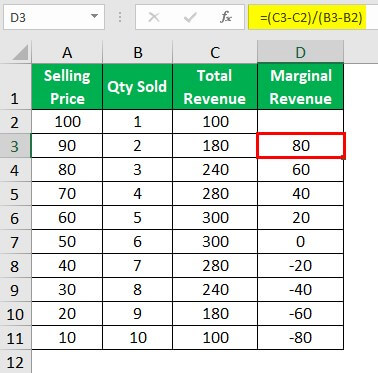Select the Marginal Revenue cell showing -80
378x373 pixels.
pyautogui.click(x=300, y=338)
